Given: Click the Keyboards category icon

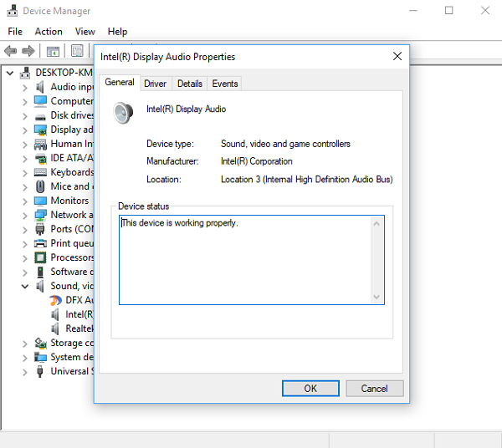Looking at the screenshot, I should [x=40, y=172].
